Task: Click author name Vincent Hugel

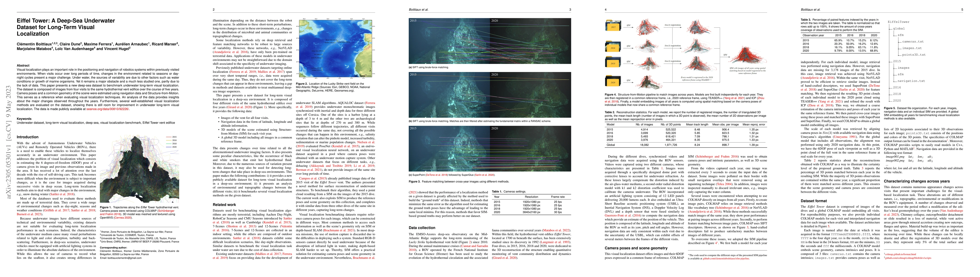Action: pos(117,49)
